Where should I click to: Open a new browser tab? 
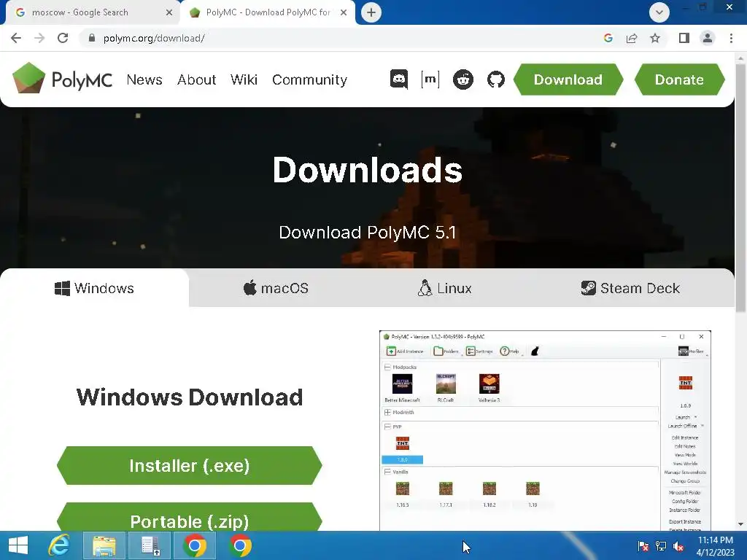pyautogui.click(x=371, y=12)
